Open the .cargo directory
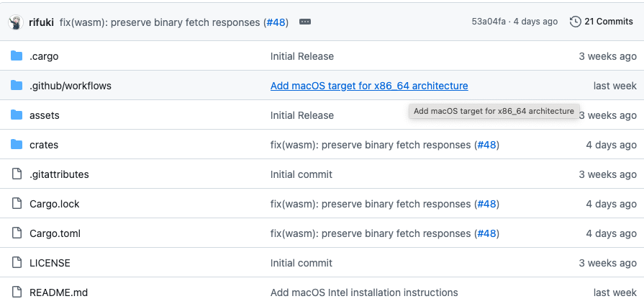Image resolution: width=644 pixels, height=304 pixels. (x=44, y=56)
